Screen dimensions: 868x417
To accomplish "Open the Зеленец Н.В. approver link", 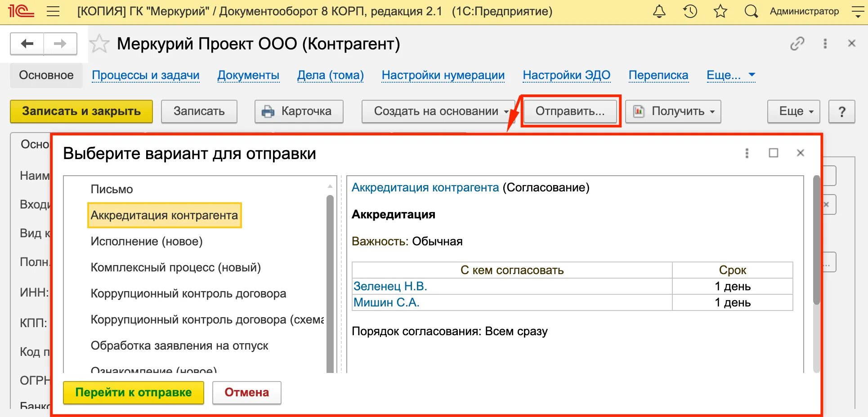I will point(390,286).
